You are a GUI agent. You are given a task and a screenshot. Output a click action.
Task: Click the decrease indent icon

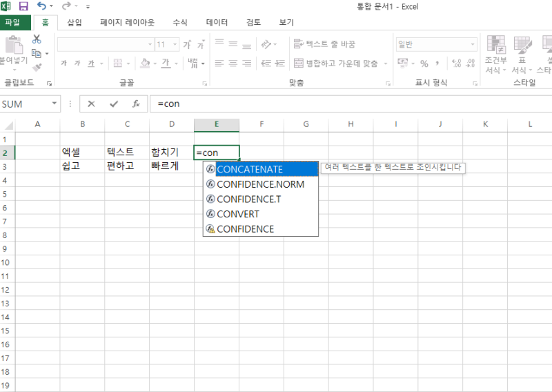[266, 63]
